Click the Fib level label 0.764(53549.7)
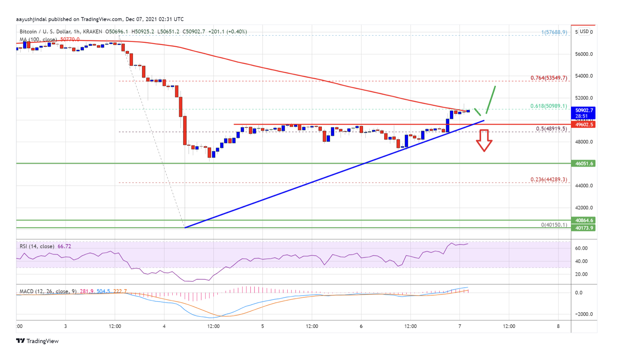This screenshot has height=364, width=617. [549, 78]
